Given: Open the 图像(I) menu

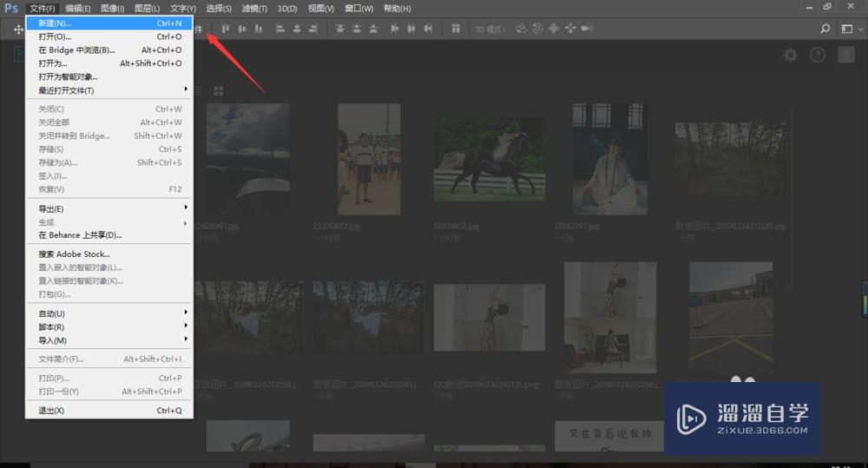Looking at the screenshot, I should (x=112, y=9).
